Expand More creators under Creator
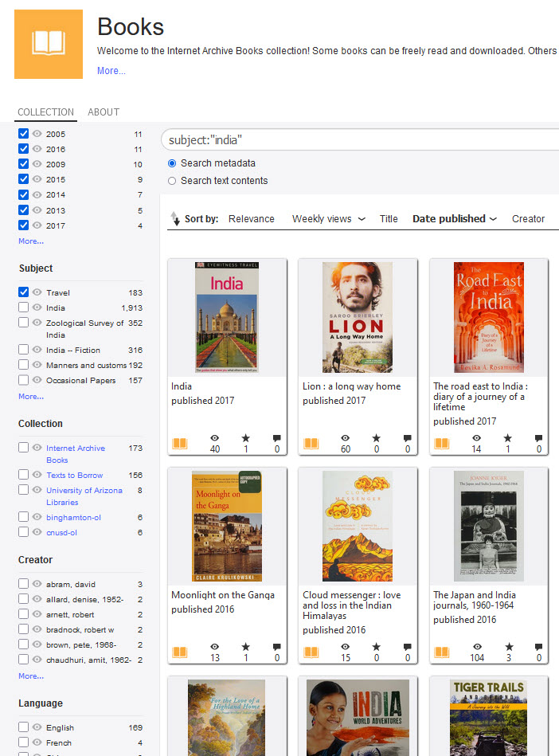The image size is (559, 756). pos(31,676)
